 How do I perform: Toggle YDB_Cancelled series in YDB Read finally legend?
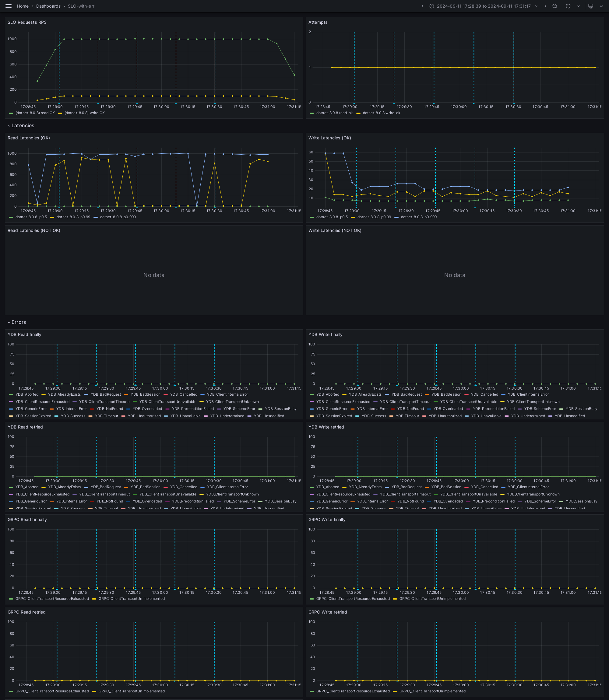[184, 395]
